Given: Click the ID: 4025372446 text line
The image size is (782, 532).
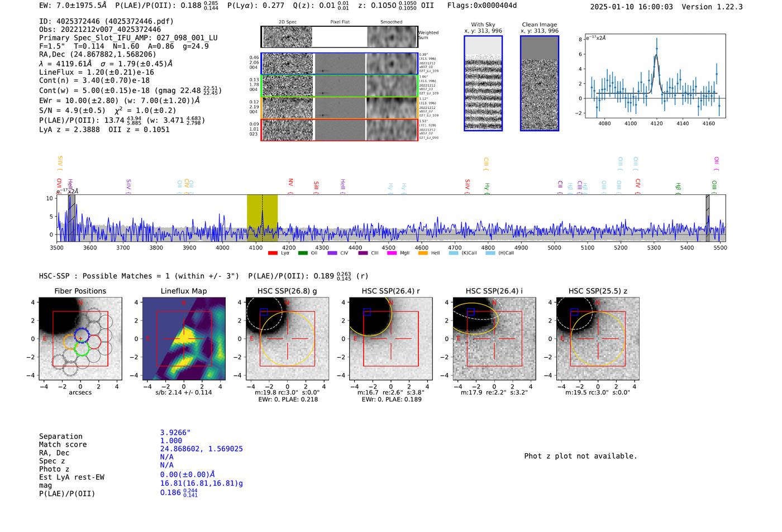Looking at the screenshot, I should pos(106,21).
